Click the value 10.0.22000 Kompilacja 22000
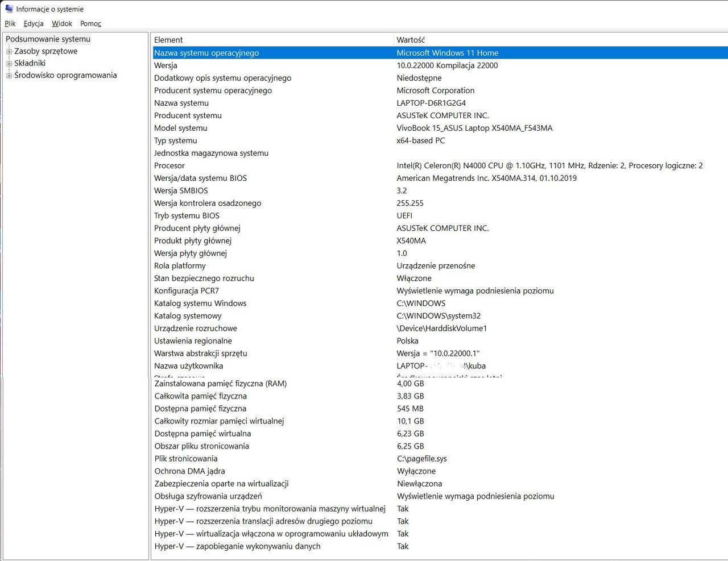The image size is (728, 561). 447,65
